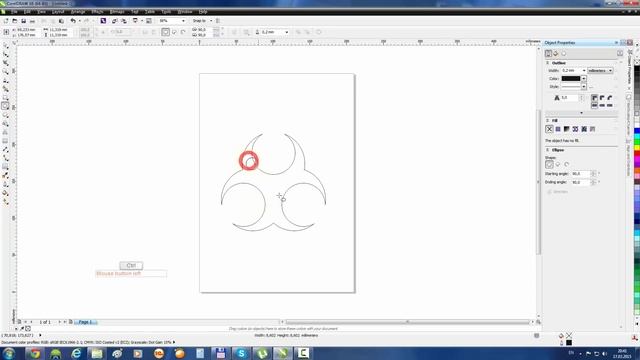Viewport: 640px width, 360px height.
Task: Toggle Arc mode in the property bar
Action: coord(183,32)
